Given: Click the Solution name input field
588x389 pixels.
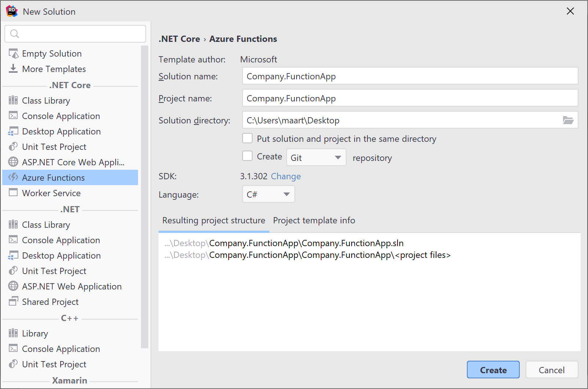Looking at the screenshot, I should (x=410, y=76).
